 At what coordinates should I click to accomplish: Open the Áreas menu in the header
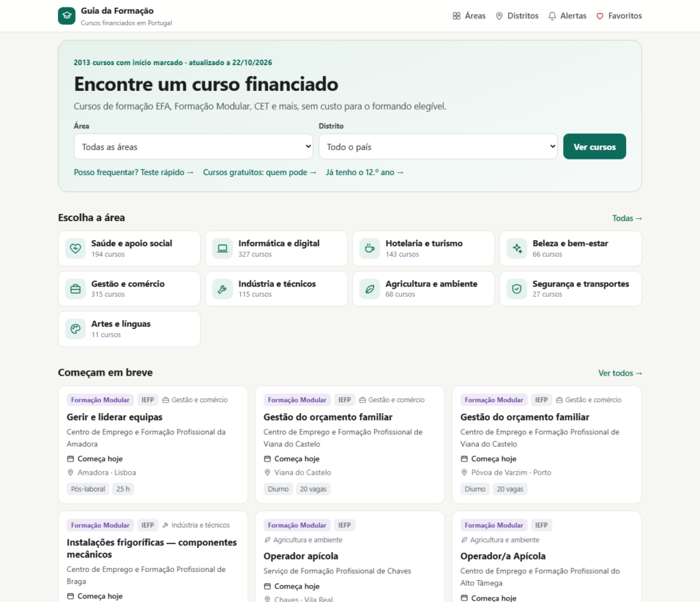[x=469, y=16]
